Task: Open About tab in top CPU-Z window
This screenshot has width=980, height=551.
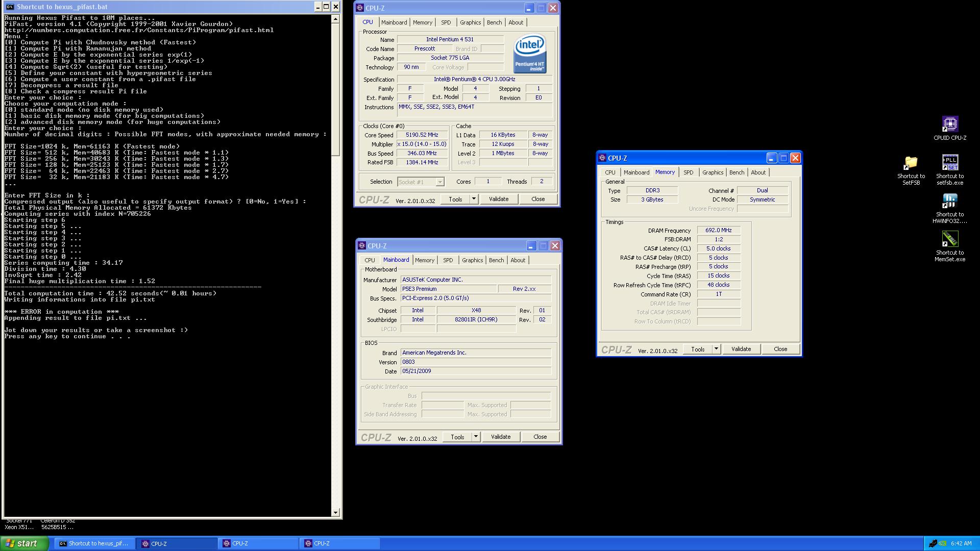Action: (x=516, y=22)
